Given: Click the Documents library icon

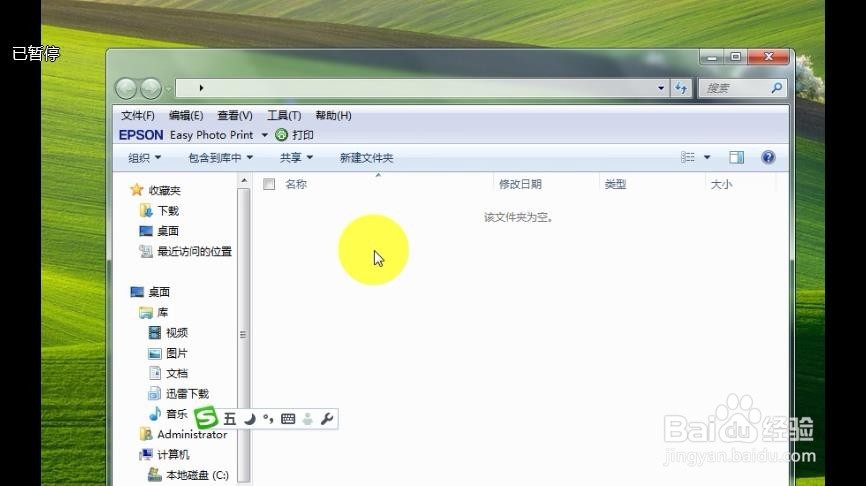Looking at the screenshot, I should pyautogui.click(x=155, y=373).
